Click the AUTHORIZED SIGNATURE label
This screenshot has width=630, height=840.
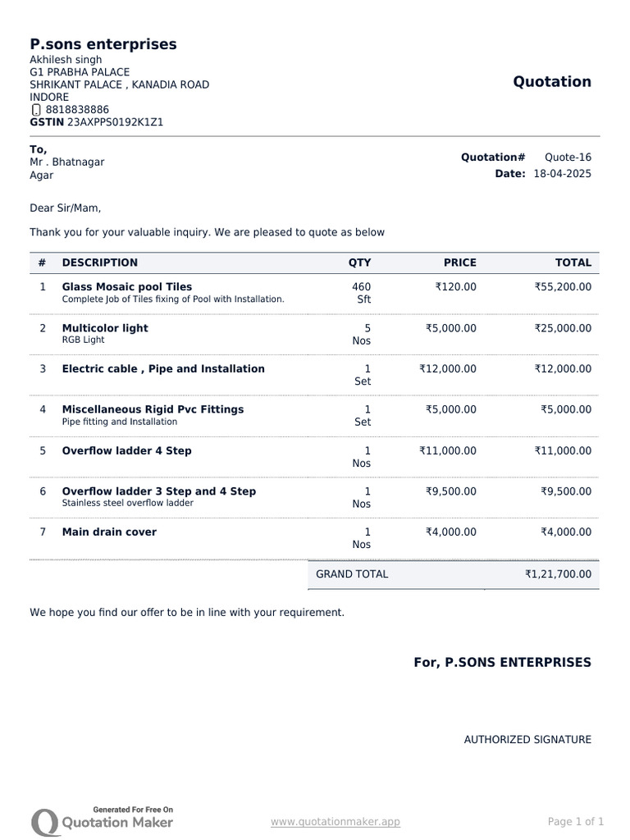(527, 740)
